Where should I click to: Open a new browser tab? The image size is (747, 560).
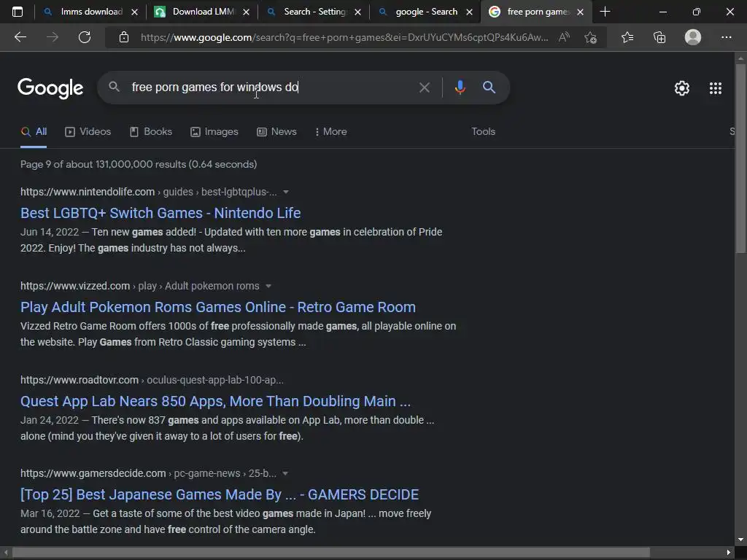coord(605,12)
